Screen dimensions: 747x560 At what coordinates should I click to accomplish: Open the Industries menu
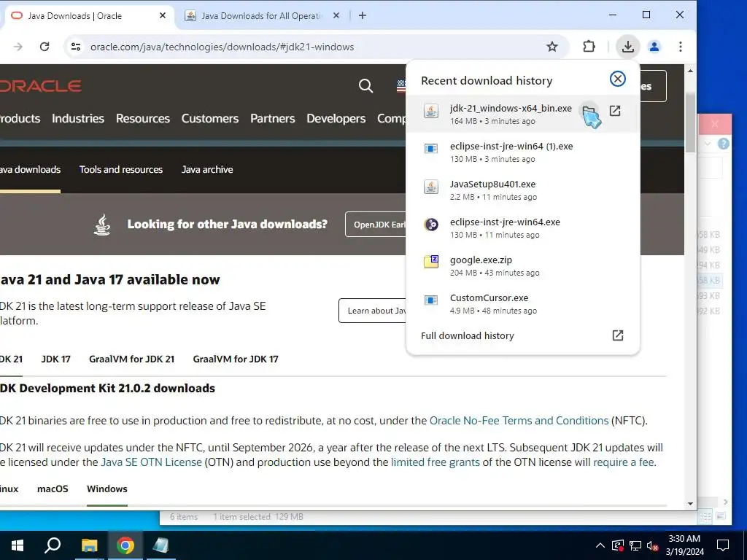click(x=78, y=118)
